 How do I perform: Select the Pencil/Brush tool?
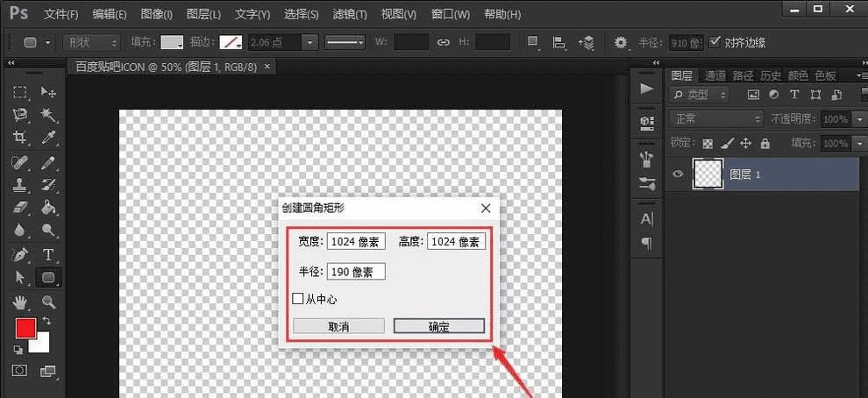click(49, 162)
